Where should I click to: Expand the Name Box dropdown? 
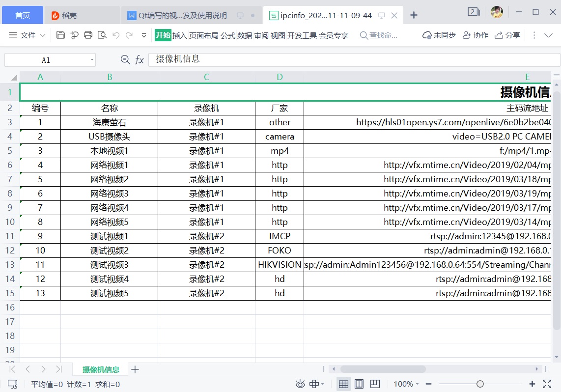(x=92, y=60)
